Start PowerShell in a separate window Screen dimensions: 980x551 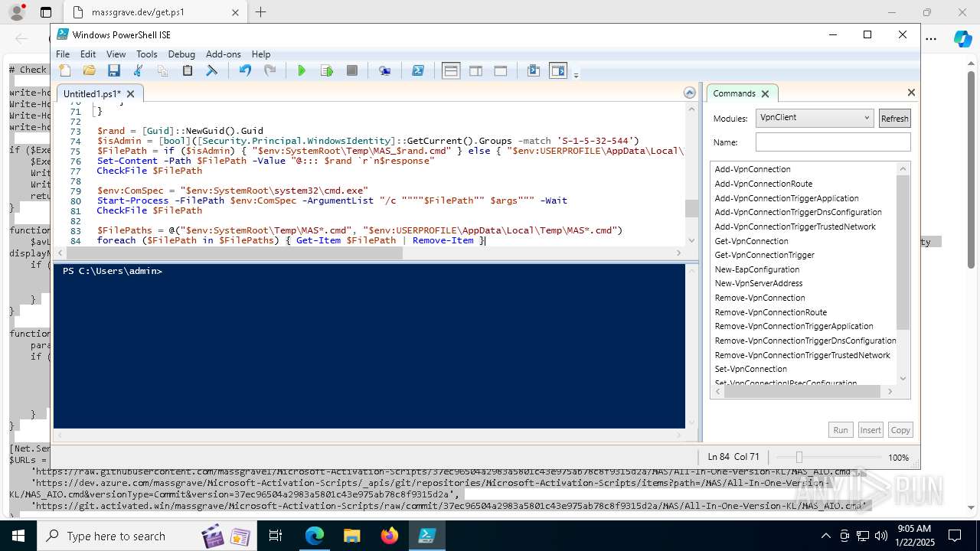pos(418,70)
